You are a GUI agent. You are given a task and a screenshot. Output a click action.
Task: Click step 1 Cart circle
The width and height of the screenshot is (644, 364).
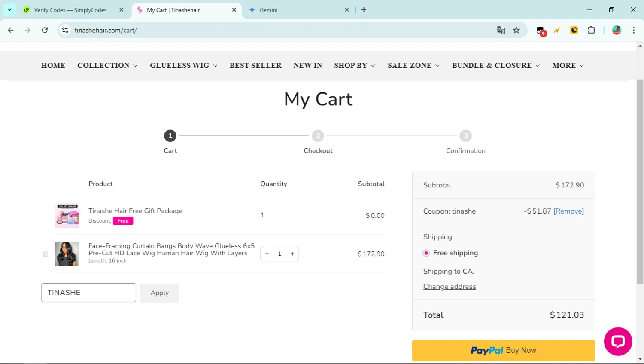170,136
